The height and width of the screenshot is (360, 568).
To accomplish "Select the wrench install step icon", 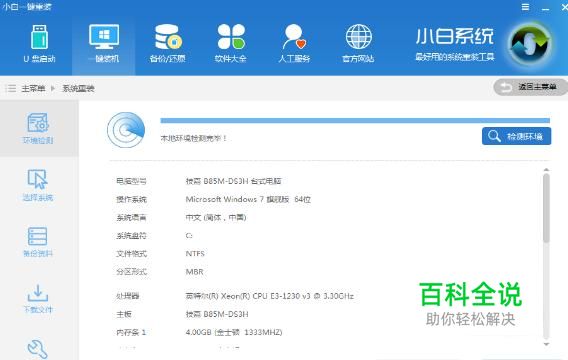I will pyautogui.click(x=37, y=349).
